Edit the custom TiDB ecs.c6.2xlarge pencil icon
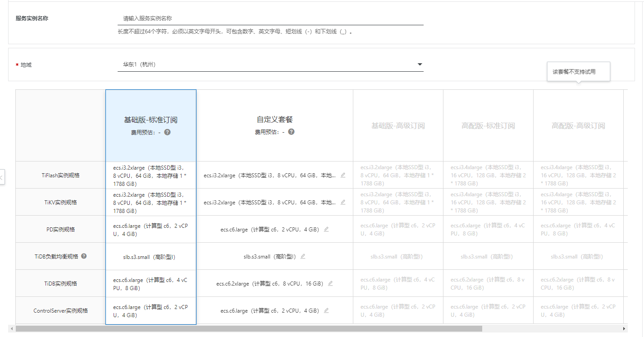 (330, 283)
